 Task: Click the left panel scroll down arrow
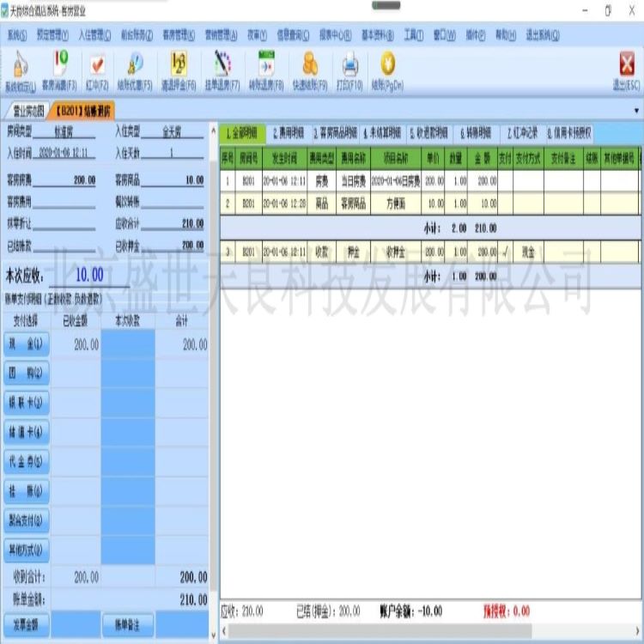[x=213, y=635]
